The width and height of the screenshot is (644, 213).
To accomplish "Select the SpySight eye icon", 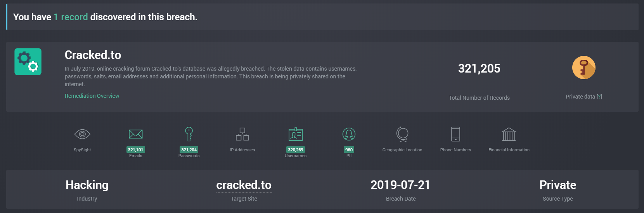I will coord(82,134).
